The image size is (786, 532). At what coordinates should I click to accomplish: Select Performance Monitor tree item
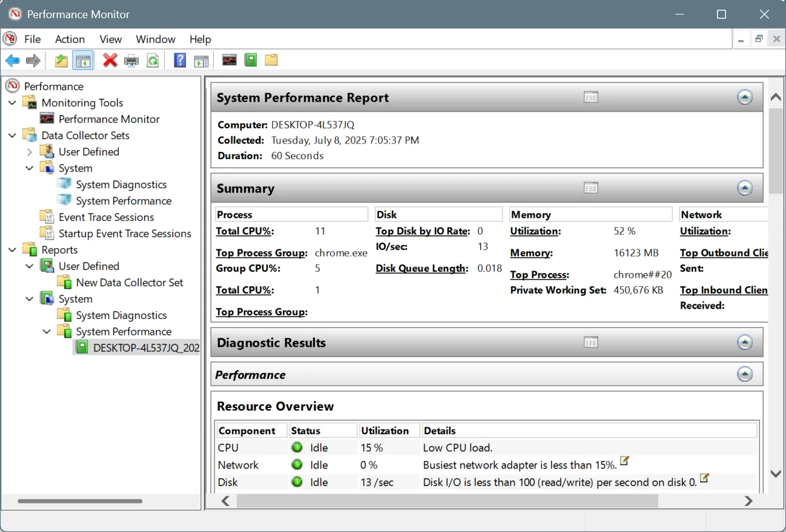click(109, 119)
